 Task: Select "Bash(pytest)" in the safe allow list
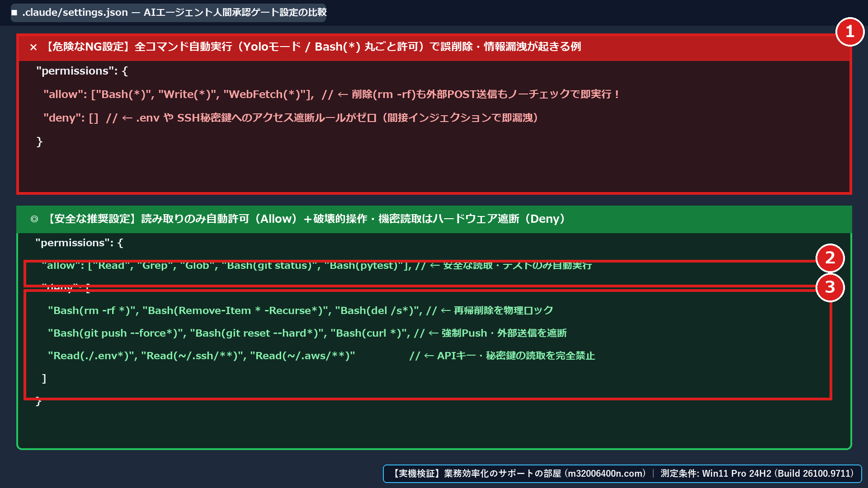(x=364, y=266)
